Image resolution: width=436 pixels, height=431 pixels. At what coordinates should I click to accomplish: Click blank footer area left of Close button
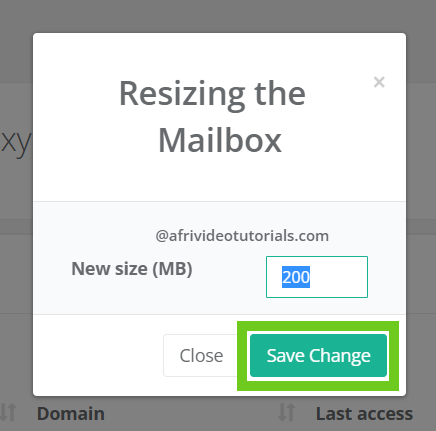click(98, 355)
